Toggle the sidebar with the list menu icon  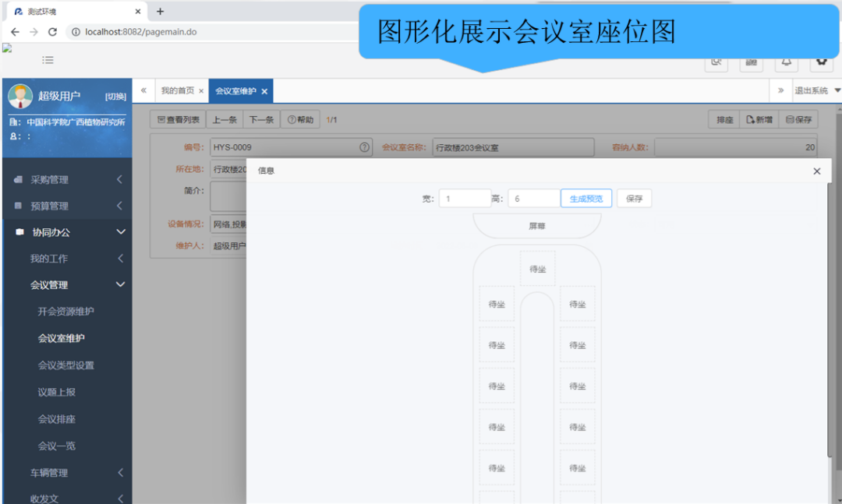[x=48, y=60]
